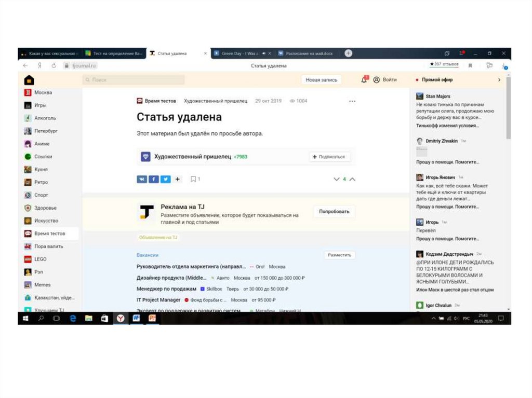Upvote the article with the up arrow
Image resolution: width=532 pixels, height=398 pixels.
(x=353, y=179)
